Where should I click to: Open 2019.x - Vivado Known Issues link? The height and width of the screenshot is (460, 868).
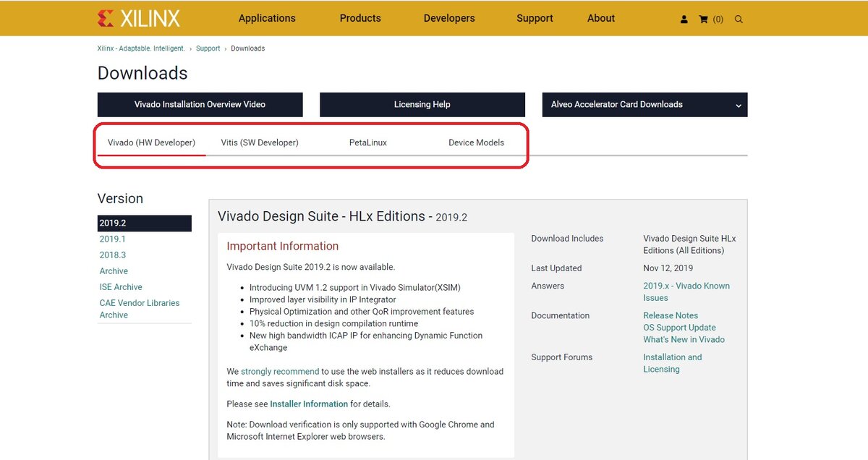(686, 291)
